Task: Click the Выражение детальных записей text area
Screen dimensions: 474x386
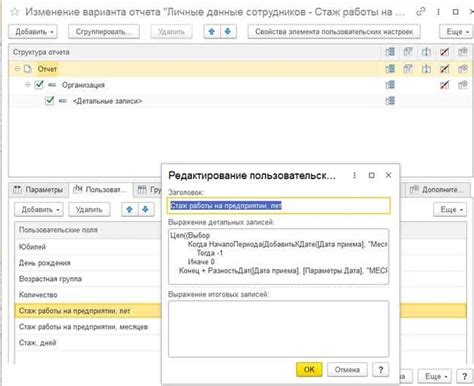Action: point(279,256)
